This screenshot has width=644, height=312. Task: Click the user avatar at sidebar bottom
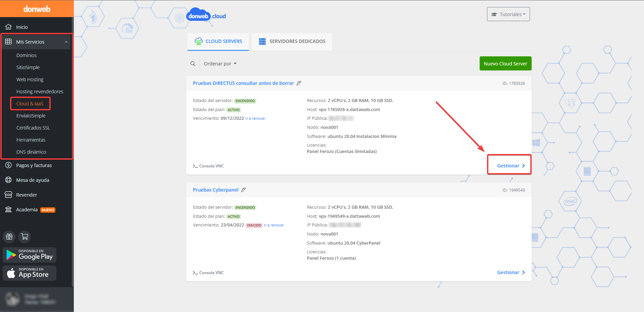13,299
